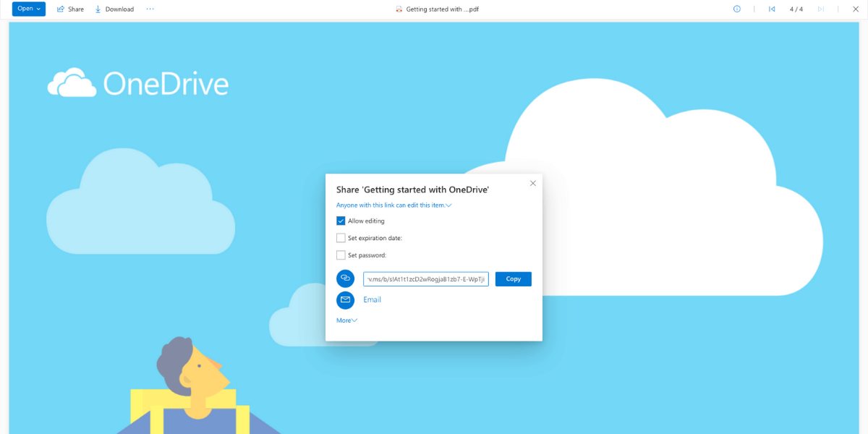The image size is (868, 434).
Task: Click the round email envelope icon
Action: coord(346,299)
